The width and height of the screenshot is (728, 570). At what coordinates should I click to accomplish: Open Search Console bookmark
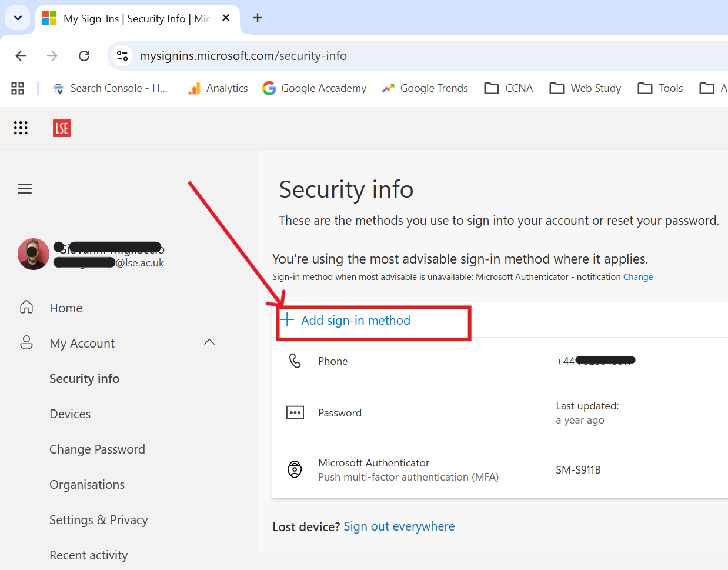tap(110, 88)
